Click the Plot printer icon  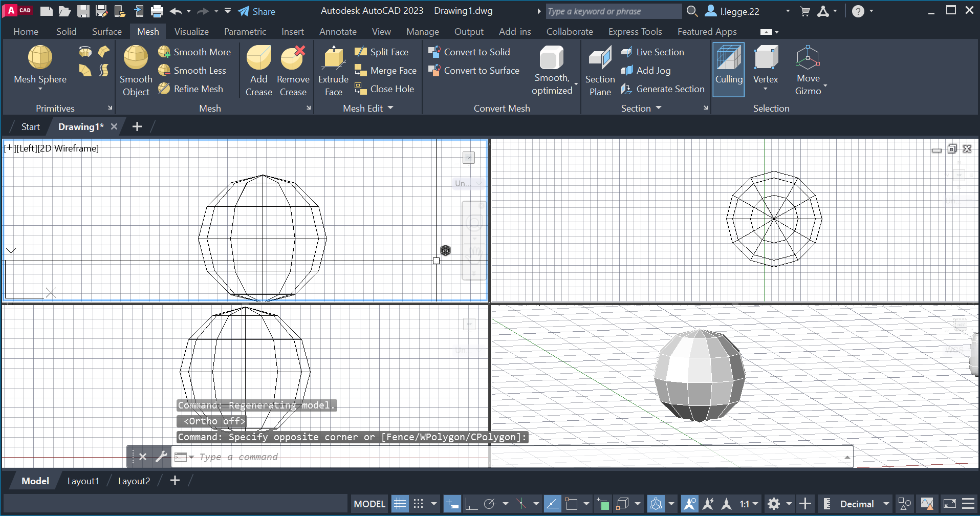point(157,11)
